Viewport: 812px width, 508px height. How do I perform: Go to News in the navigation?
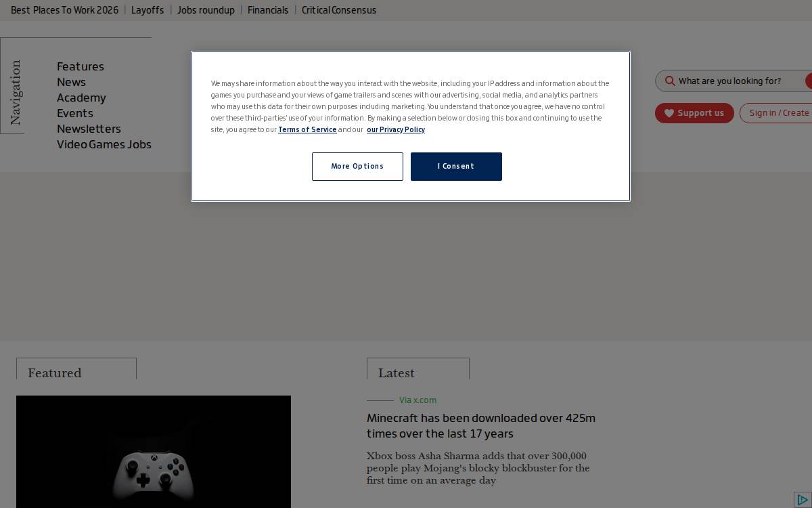click(x=71, y=82)
